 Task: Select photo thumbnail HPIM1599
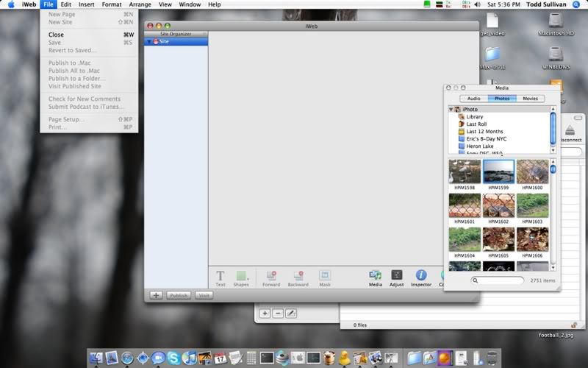[498, 171]
